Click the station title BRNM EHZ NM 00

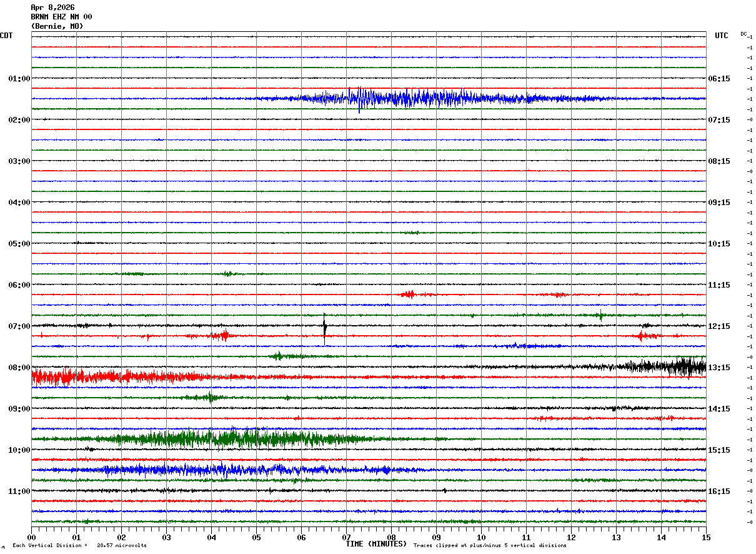[x=61, y=17]
